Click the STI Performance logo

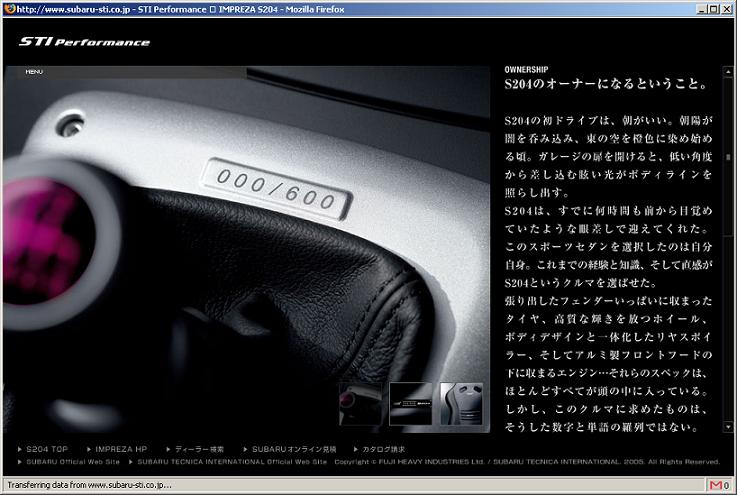click(85, 42)
